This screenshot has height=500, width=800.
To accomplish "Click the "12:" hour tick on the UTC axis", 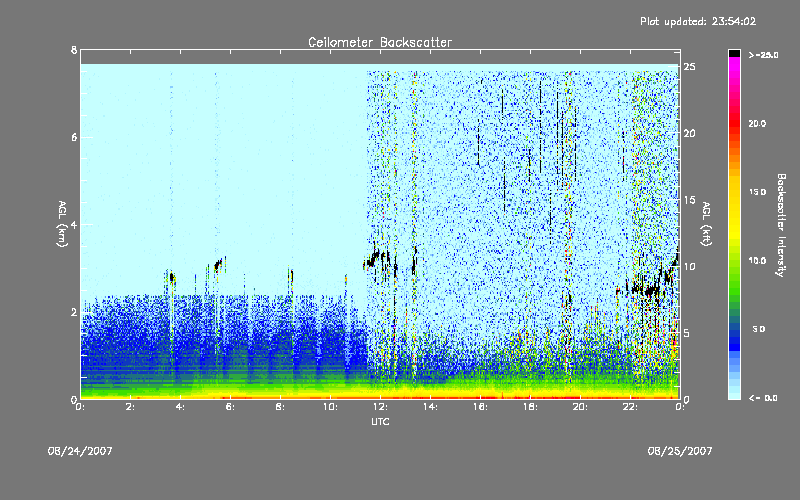I will click(x=381, y=407).
